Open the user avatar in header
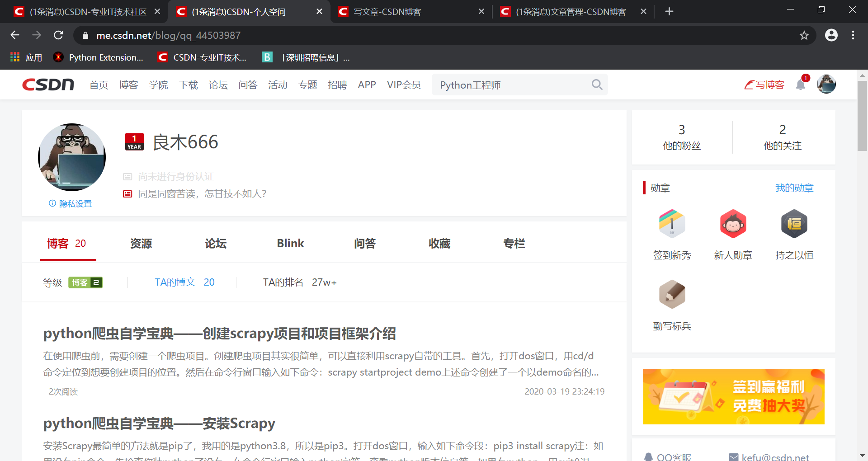 (x=826, y=84)
